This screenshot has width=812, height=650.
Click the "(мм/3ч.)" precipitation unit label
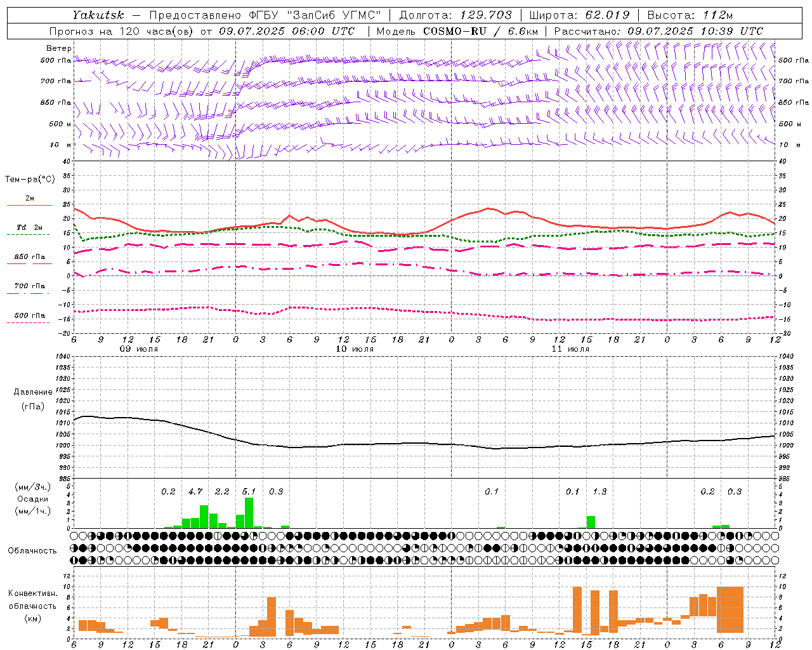(32, 487)
